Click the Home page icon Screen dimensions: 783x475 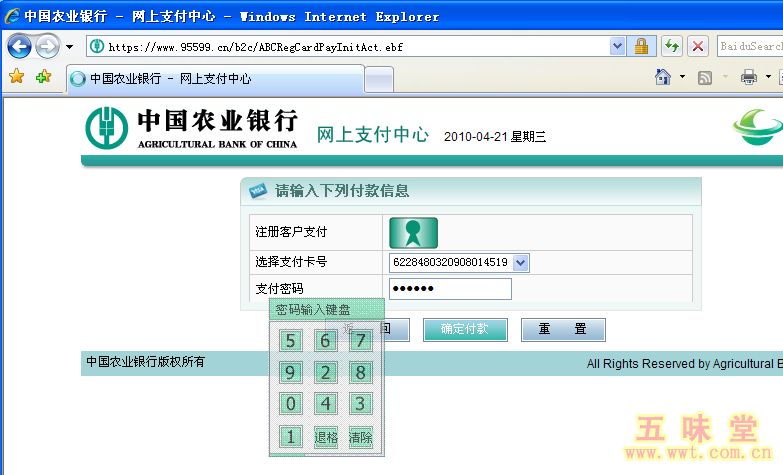point(662,77)
